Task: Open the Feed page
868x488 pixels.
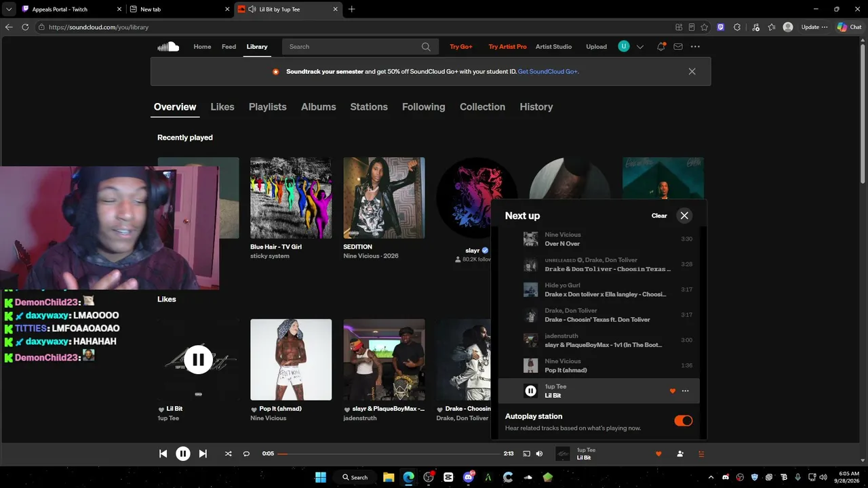Action: (229, 47)
